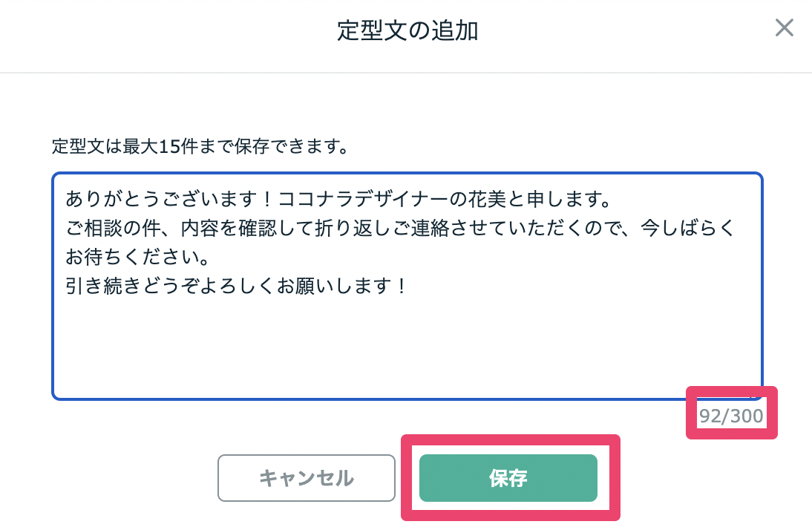Close the 定型文の追加 dialog with the X
812x530 pixels.
[x=784, y=29]
